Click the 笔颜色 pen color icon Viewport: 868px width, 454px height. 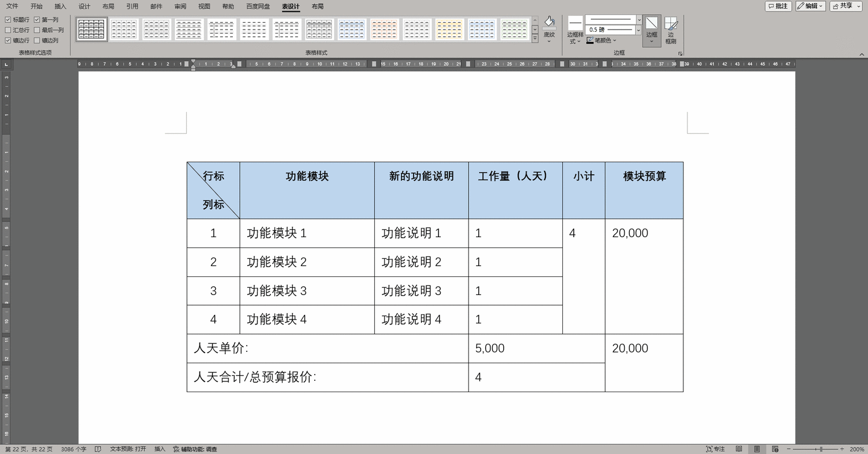[590, 40]
